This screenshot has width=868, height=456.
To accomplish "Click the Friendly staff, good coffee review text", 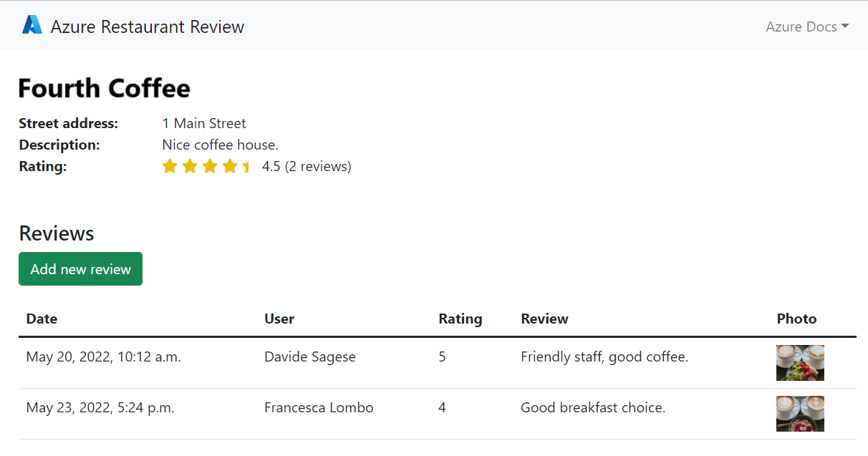I will [x=604, y=356].
